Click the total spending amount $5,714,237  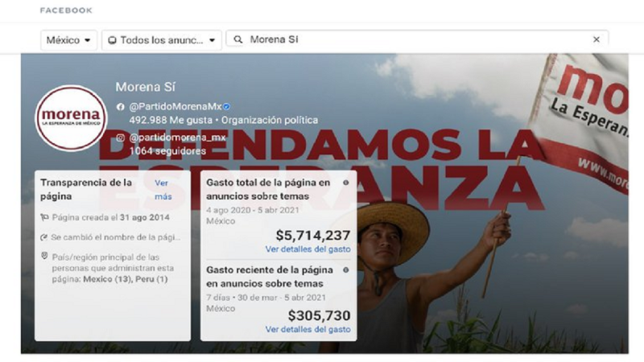pos(313,235)
